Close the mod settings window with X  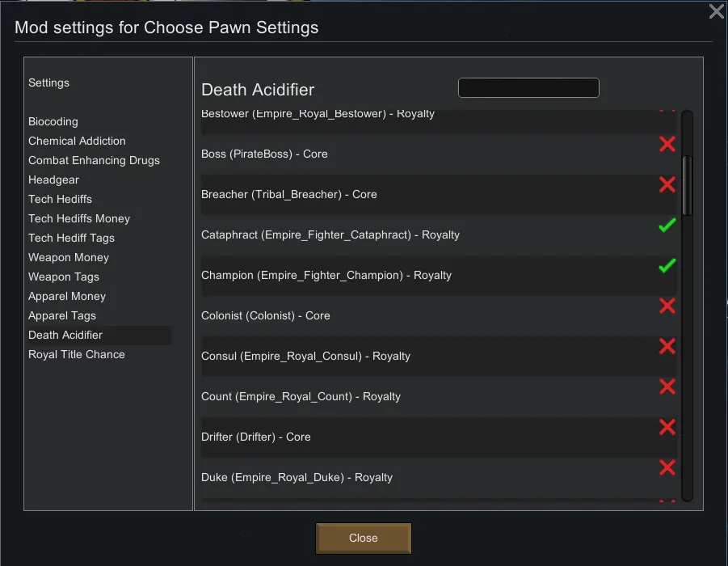716,11
